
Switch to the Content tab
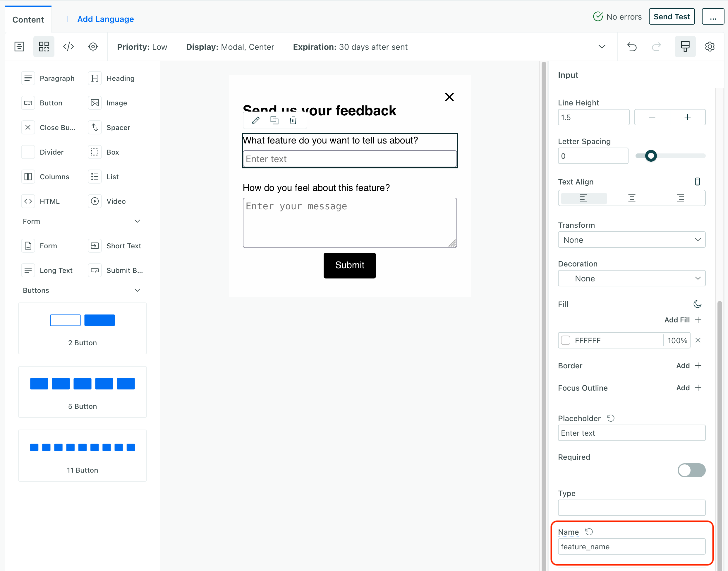28,19
